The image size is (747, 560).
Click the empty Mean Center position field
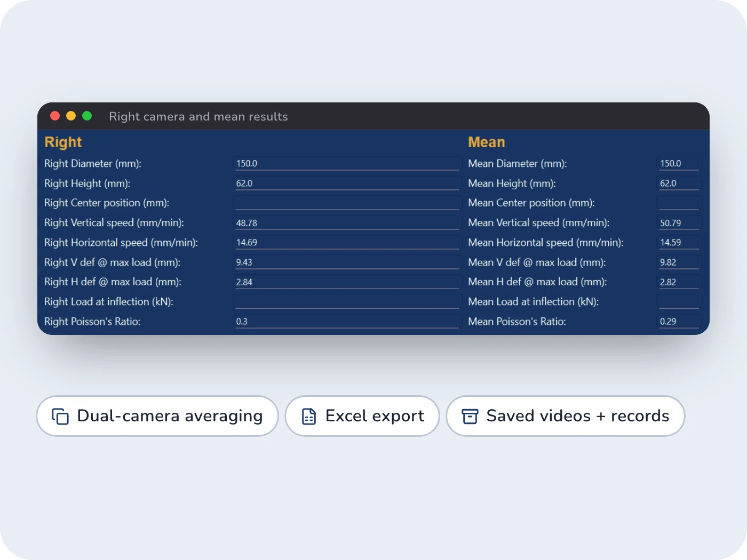point(679,203)
